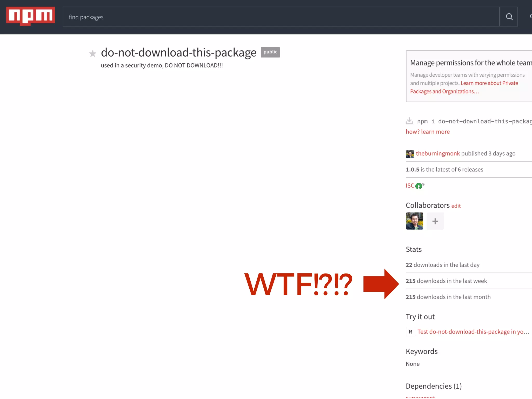This screenshot has width=532, height=399.
Task: Open the ISC license link
Action: [x=410, y=185]
